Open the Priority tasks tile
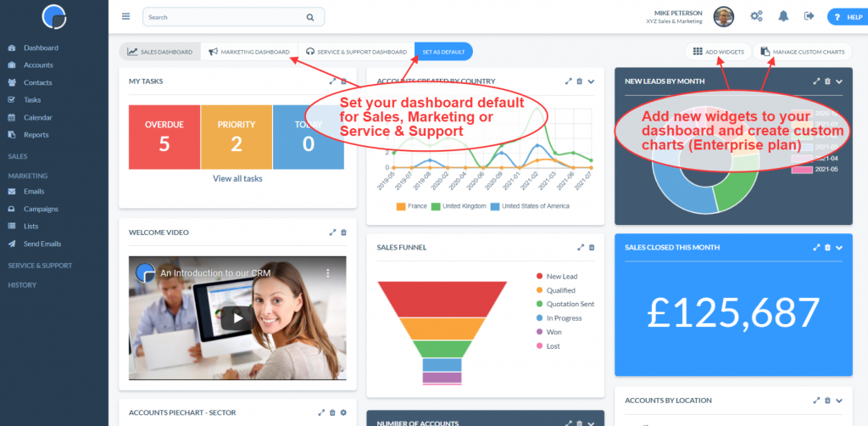 [236, 137]
